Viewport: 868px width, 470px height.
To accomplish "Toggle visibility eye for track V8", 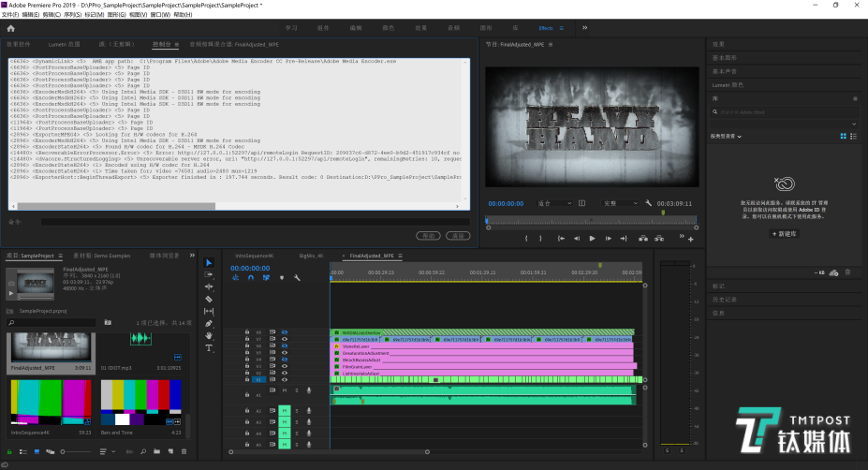I will click(284, 332).
